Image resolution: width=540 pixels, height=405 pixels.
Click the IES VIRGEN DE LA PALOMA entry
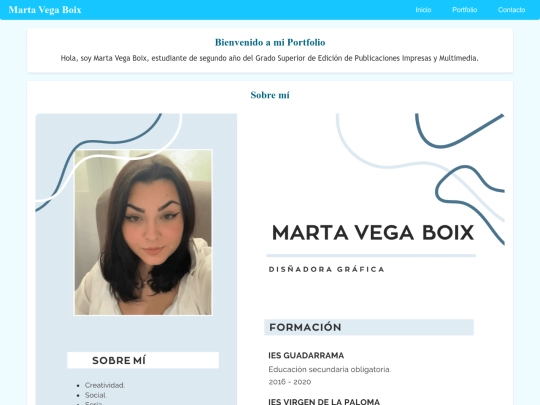pos(324,402)
